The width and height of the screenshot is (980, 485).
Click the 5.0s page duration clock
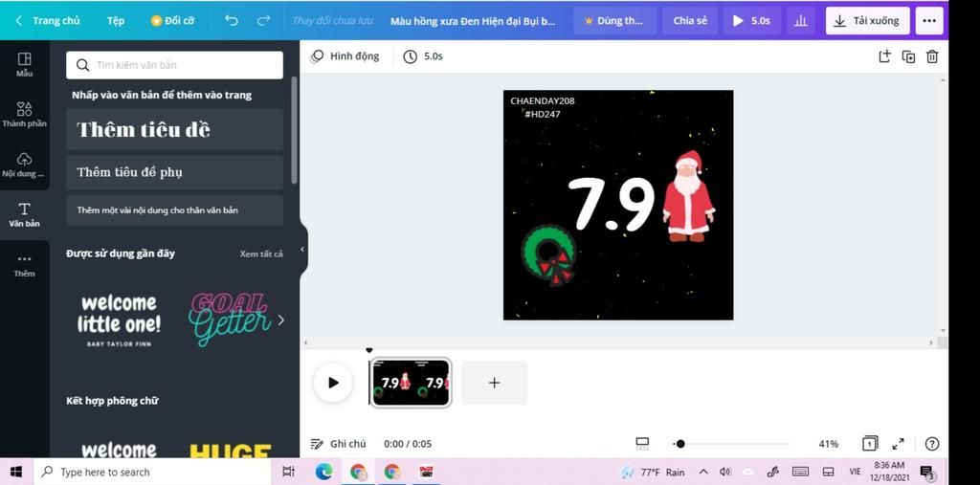tap(423, 56)
